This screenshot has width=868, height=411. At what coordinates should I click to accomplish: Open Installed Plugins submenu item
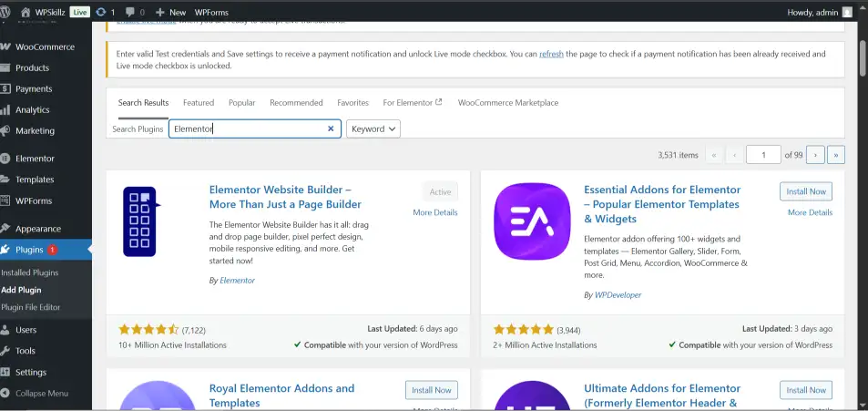[x=30, y=272]
